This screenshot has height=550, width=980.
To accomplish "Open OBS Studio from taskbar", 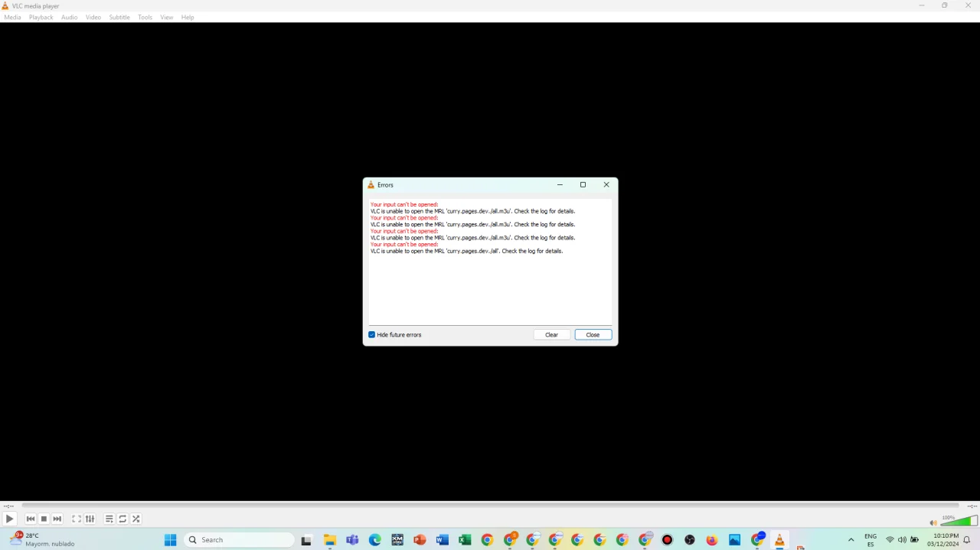I will (x=690, y=540).
